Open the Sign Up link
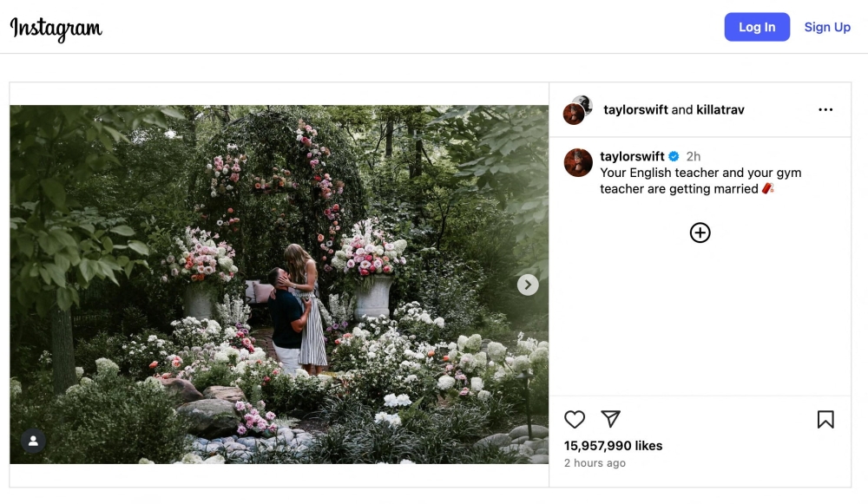 point(826,27)
